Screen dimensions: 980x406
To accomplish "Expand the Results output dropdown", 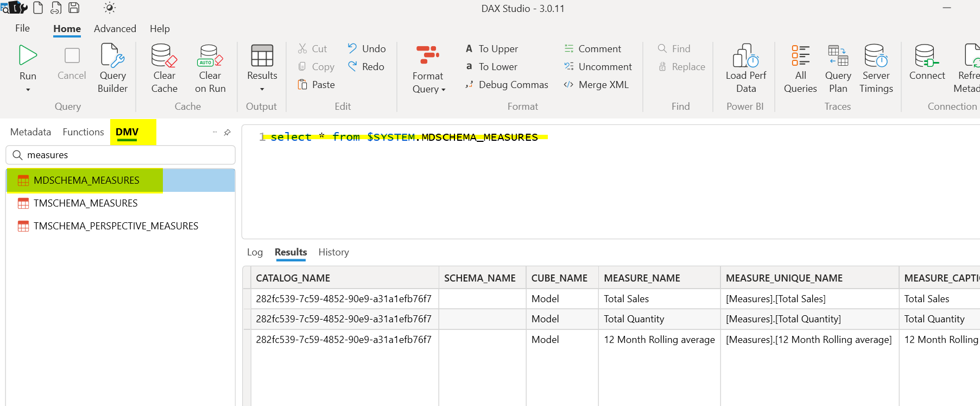I will [x=262, y=89].
